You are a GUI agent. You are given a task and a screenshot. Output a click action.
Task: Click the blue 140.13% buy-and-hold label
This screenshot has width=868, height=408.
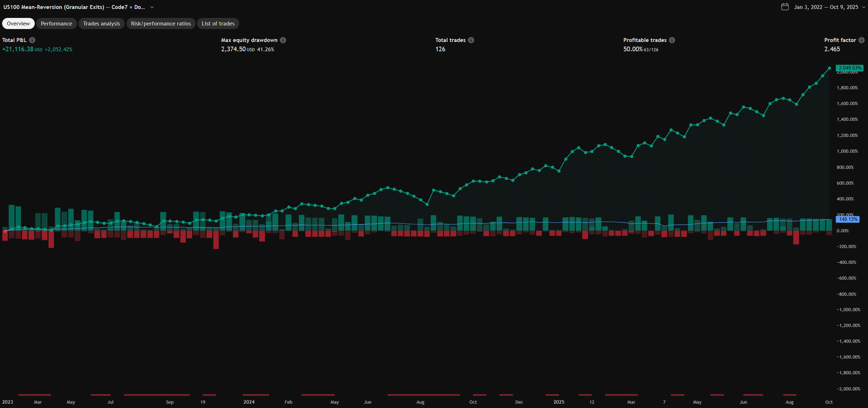pyautogui.click(x=848, y=219)
